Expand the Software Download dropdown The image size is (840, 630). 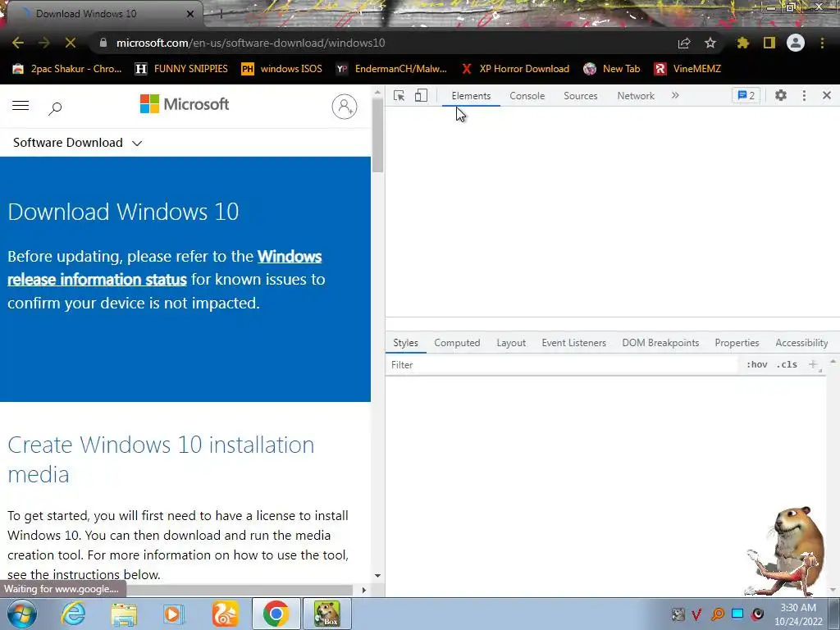click(x=78, y=143)
